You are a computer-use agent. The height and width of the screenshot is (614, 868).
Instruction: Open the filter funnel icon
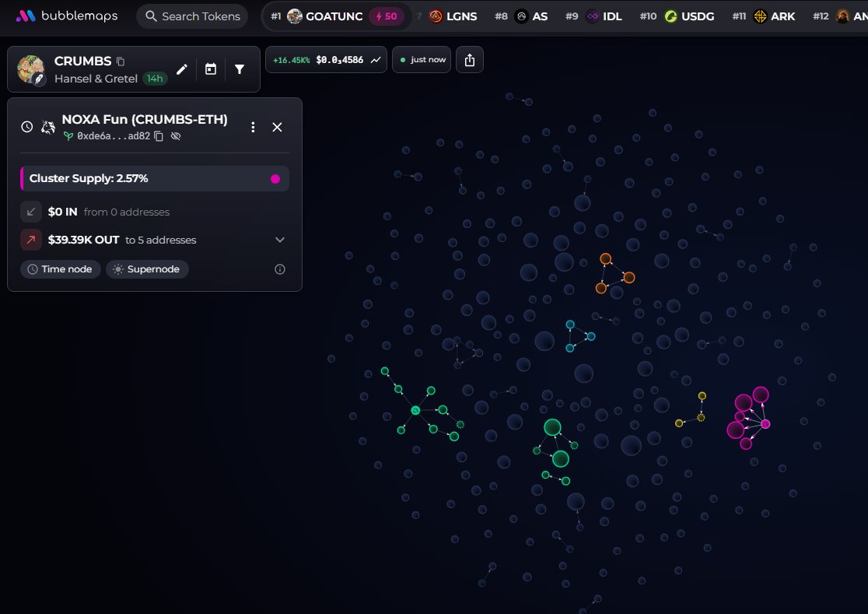tap(239, 69)
